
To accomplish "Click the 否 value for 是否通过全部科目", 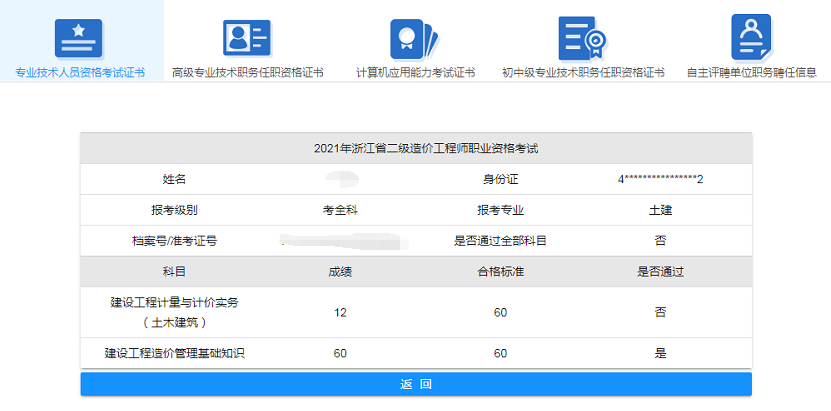I will click(x=660, y=241).
